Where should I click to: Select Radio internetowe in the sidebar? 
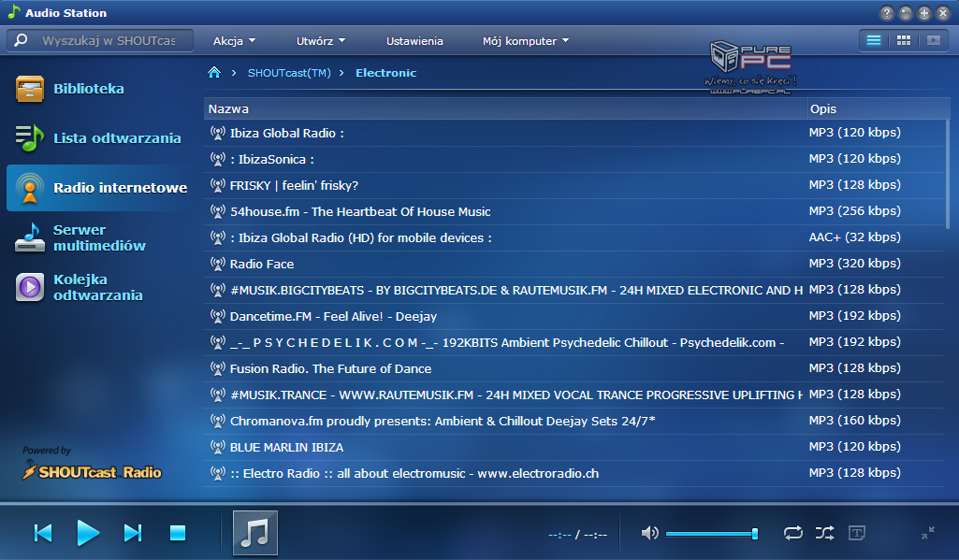pyautogui.click(x=100, y=188)
